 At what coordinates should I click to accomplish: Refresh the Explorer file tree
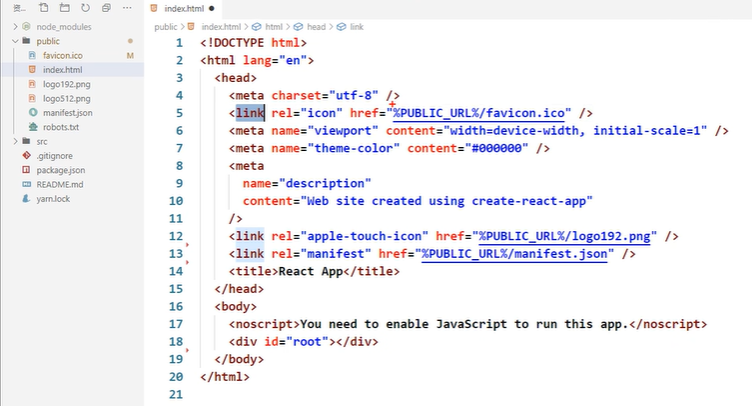[x=85, y=8]
